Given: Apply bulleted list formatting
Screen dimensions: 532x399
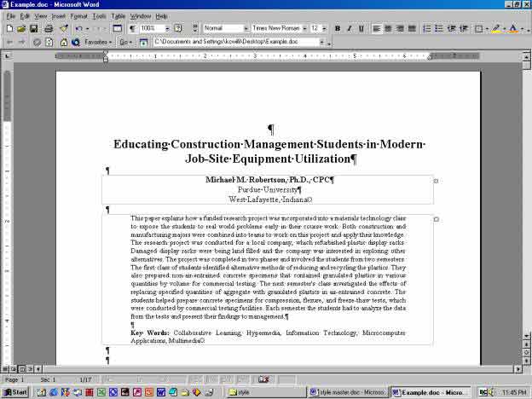Looking at the screenshot, I should coord(438,28).
